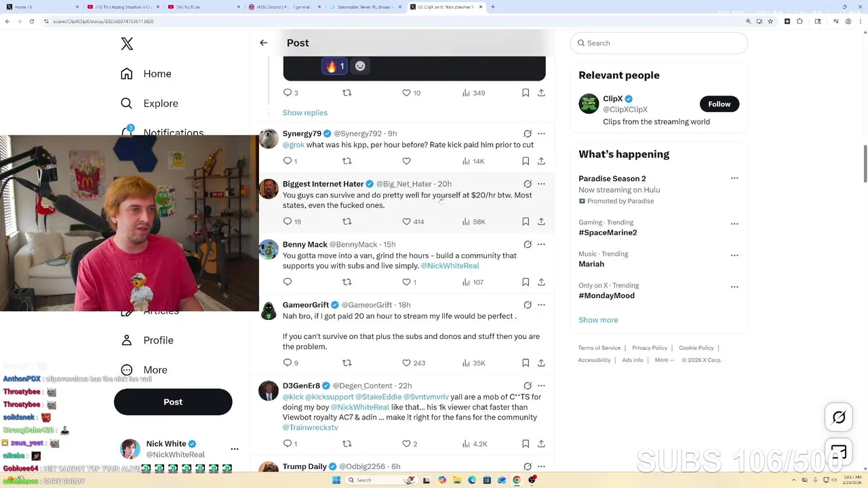The width and height of the screenshot is (868, 488).
Task: Open a new browser tab
Action: [492, 7]
